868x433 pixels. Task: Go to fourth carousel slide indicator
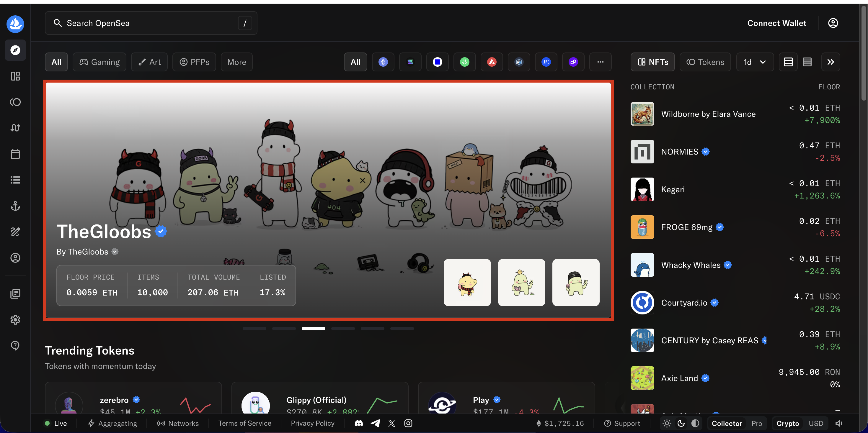click(x=343, y=328)
